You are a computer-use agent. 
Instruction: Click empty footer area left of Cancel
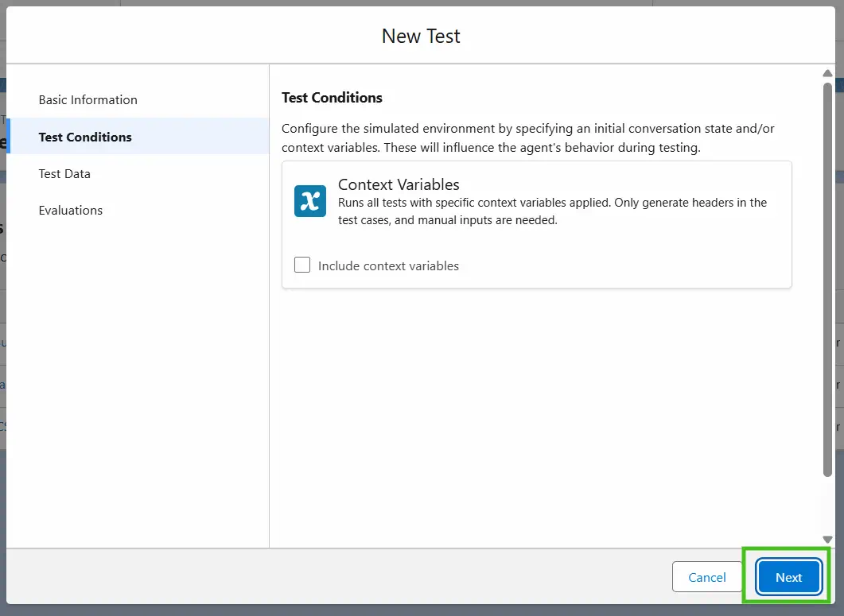(318, 577)
